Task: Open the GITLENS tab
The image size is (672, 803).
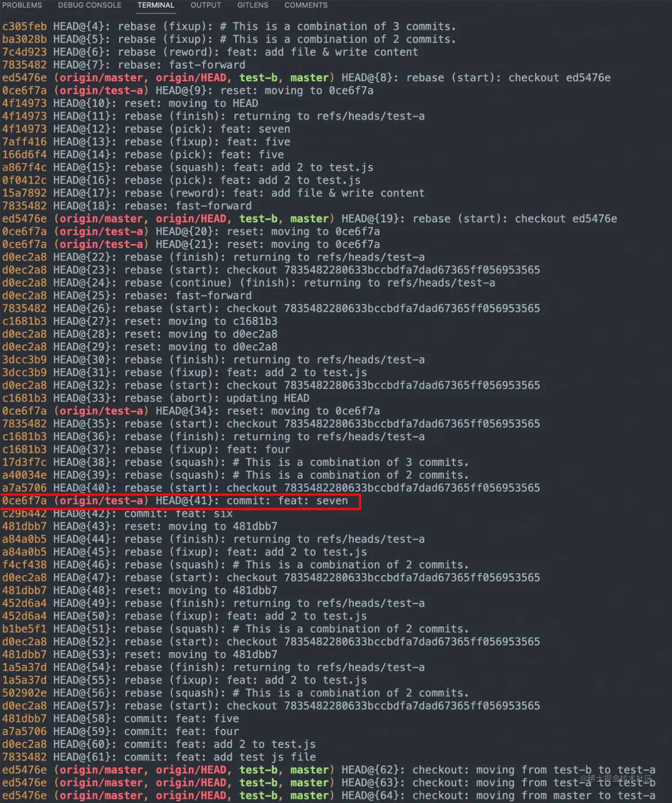Action: (253, 5)
